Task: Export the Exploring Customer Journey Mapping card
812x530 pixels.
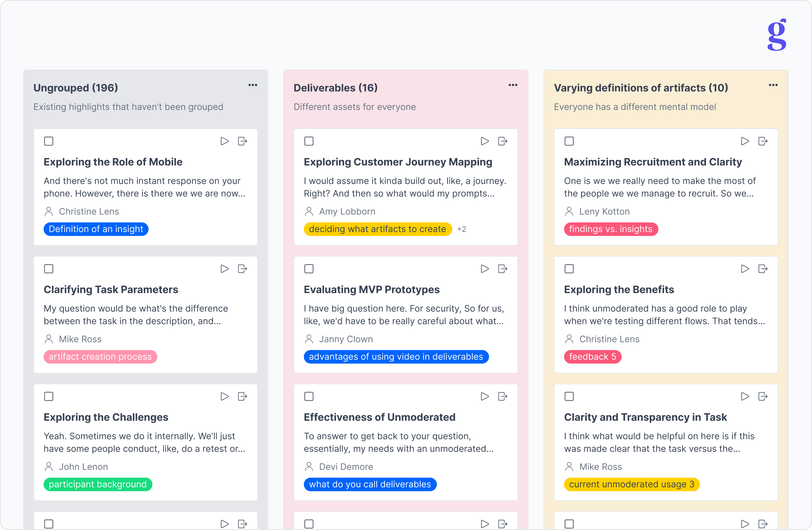Action: pyautogui.click(x=503, y=141)
